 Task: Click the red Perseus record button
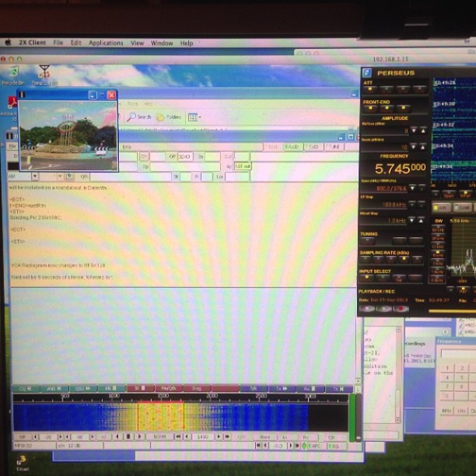401,309
